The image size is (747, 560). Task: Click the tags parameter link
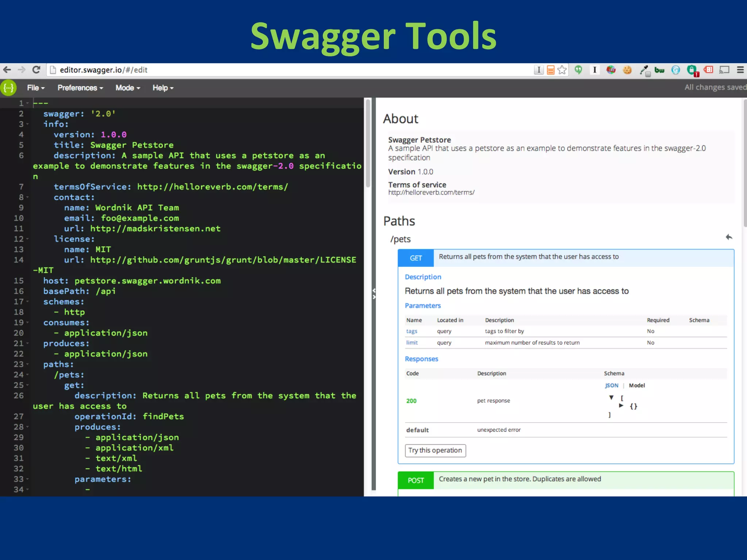tap(412, 331)
